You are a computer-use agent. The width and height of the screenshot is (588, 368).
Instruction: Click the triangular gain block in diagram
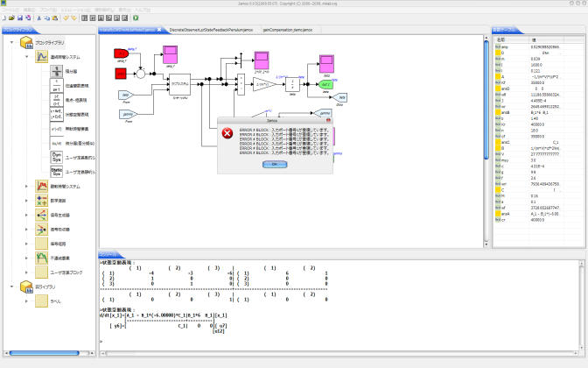(x=262, y=85)
